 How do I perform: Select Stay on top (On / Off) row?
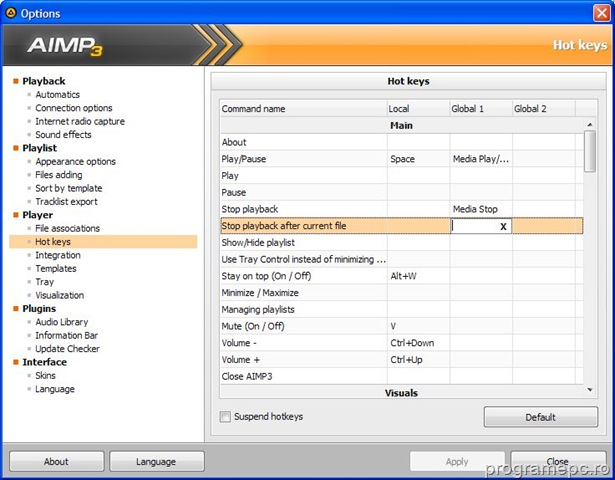click(402, 276)
